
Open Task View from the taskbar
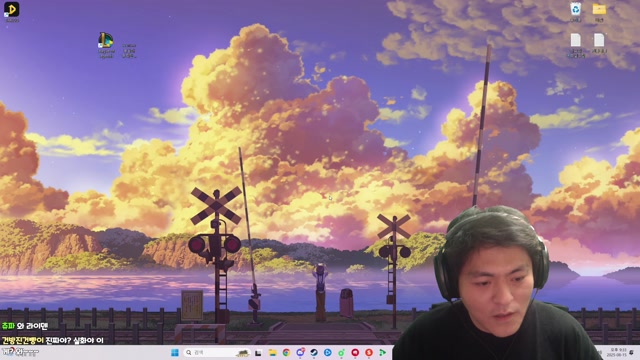click(x=258, y=353)
